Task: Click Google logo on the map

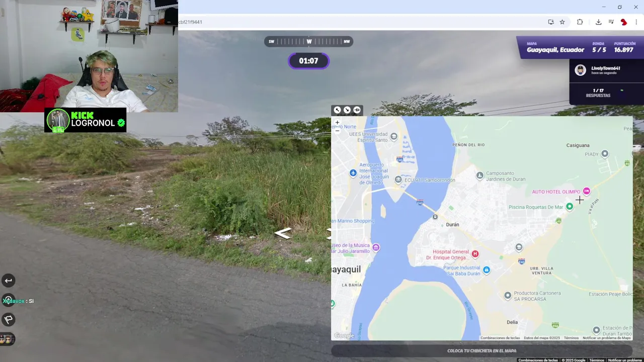Action: point(345,336)
